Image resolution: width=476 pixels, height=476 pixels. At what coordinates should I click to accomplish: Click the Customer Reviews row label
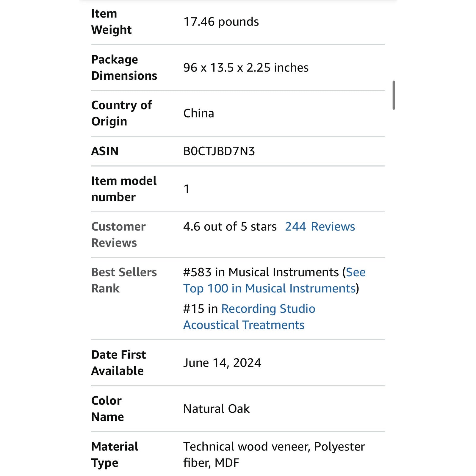118,235
